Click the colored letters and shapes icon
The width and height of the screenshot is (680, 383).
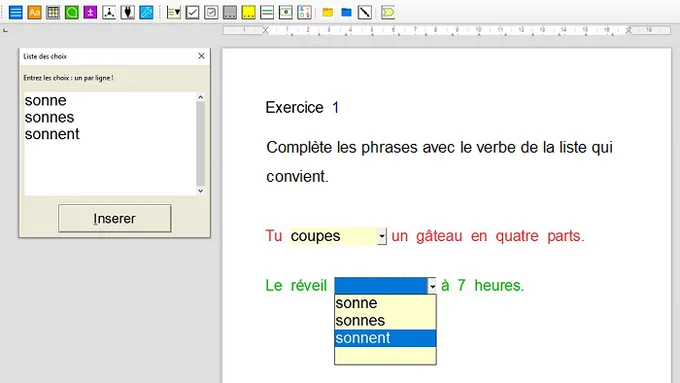304,13
